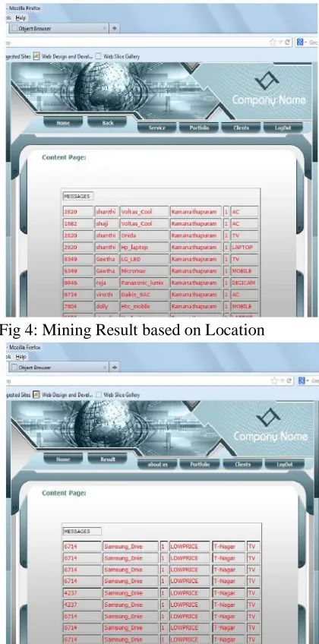Close Object Browser tab in bottom window
This screenshot has width=319, height=644.
[x=105, y=367]
